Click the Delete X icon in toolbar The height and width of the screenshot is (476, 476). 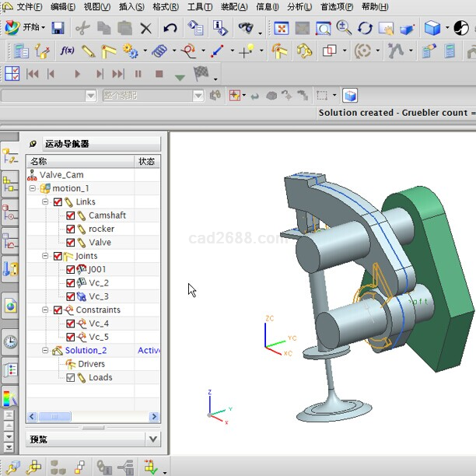(145, 29)
